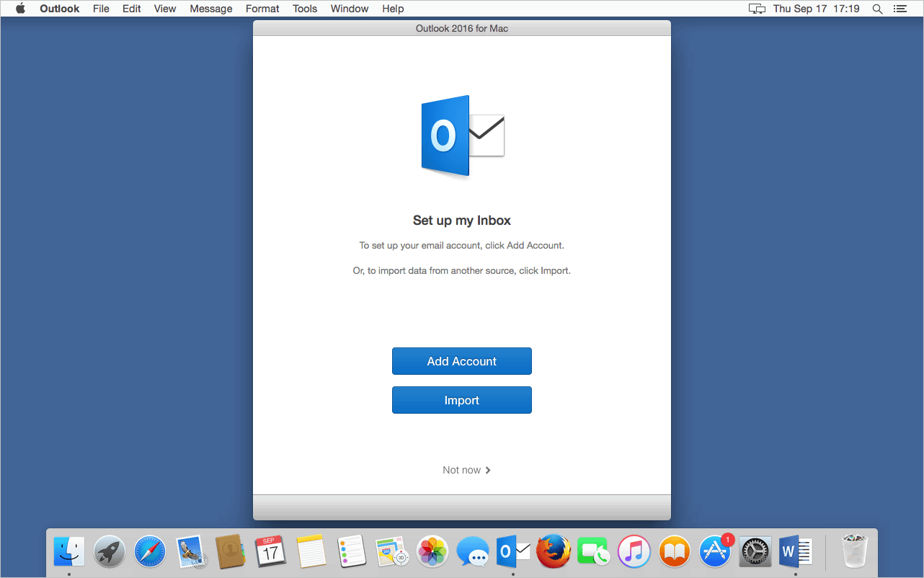Open the Mail stamp app in Dock

click(191, 552)
